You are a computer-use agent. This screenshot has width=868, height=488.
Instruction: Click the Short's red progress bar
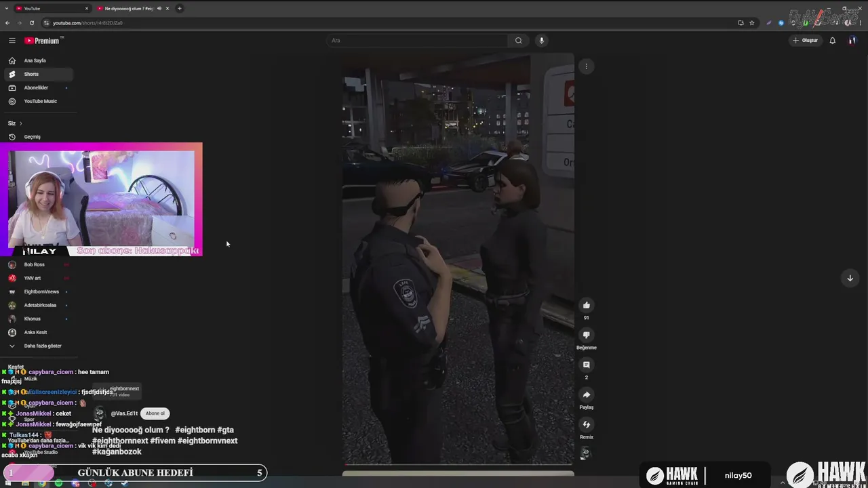click(x=458, y=464)
